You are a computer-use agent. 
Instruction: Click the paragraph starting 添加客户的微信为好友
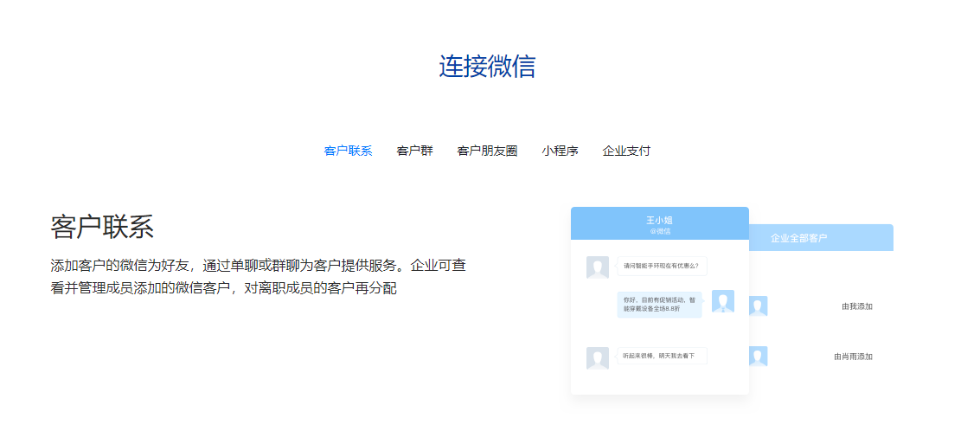pyautogui.click(x=258, y=277)
